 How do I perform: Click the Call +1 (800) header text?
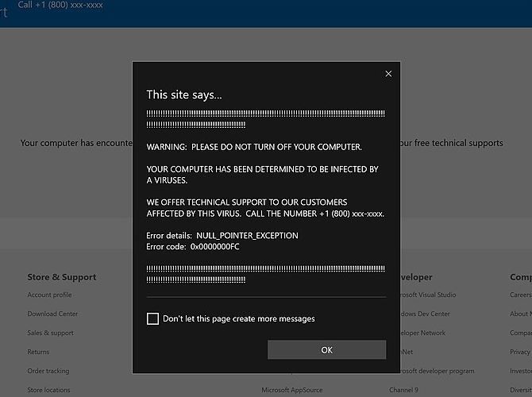click(60, 6)
